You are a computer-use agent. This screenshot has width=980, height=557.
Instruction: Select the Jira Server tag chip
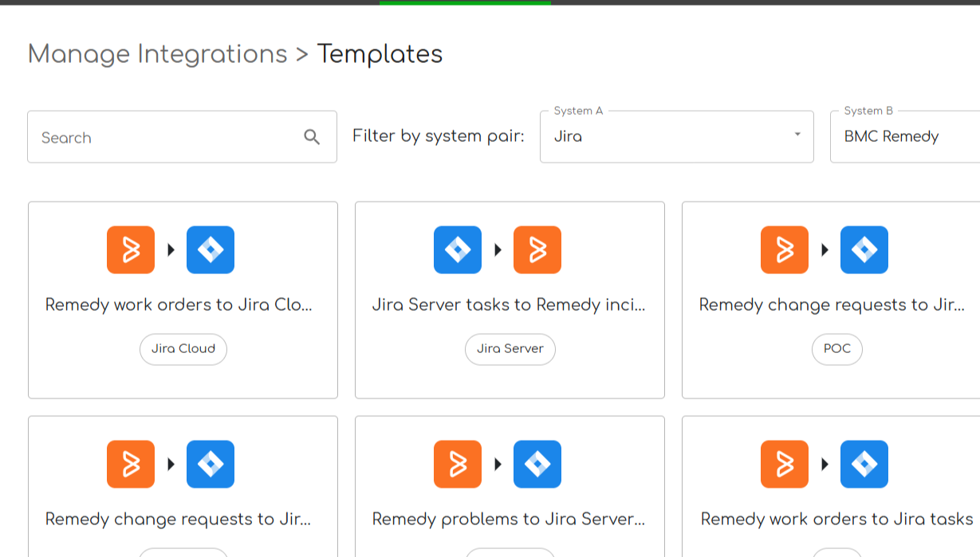[510, 349]
